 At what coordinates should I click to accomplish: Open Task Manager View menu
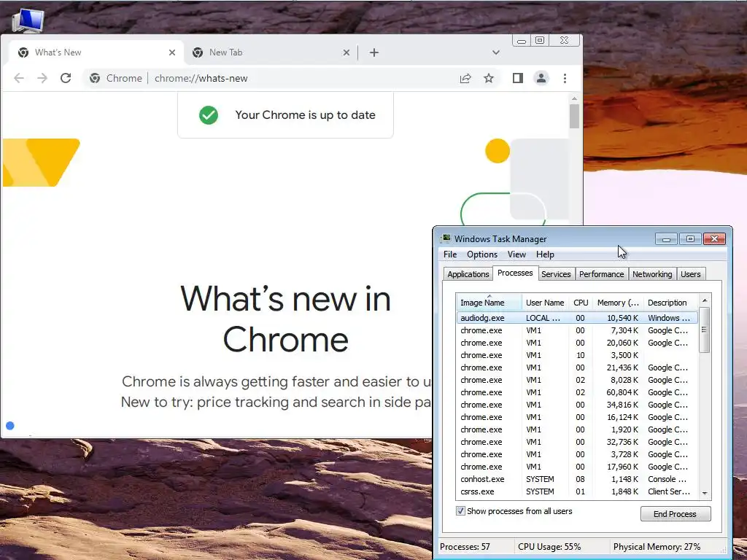pos(516,254)
